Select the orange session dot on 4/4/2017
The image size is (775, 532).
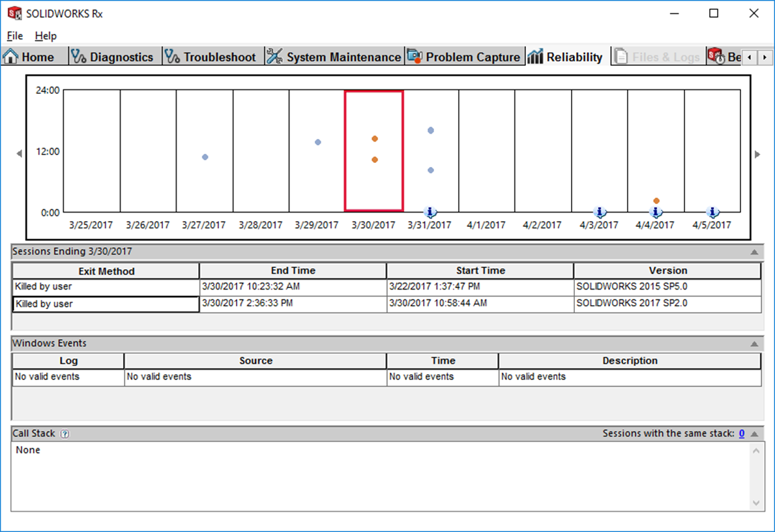click(656, 201)
